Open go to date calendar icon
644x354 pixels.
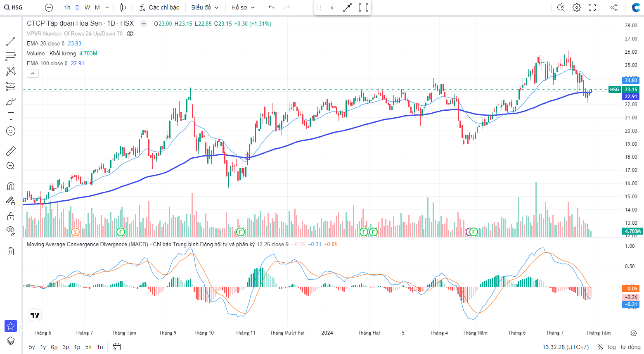(117, 347)
